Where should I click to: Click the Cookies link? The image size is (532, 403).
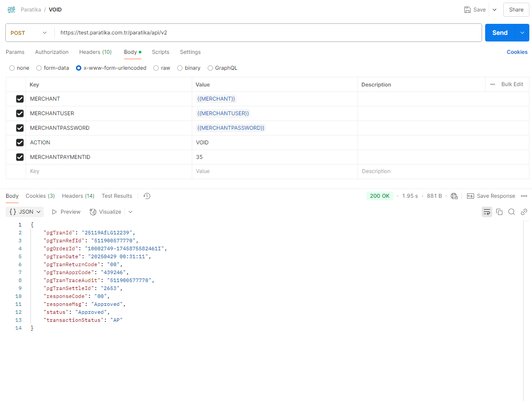tap(517, 52)
